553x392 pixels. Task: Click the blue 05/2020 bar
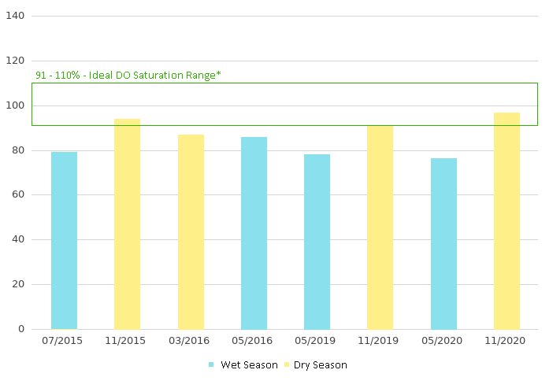coord(444,243)
